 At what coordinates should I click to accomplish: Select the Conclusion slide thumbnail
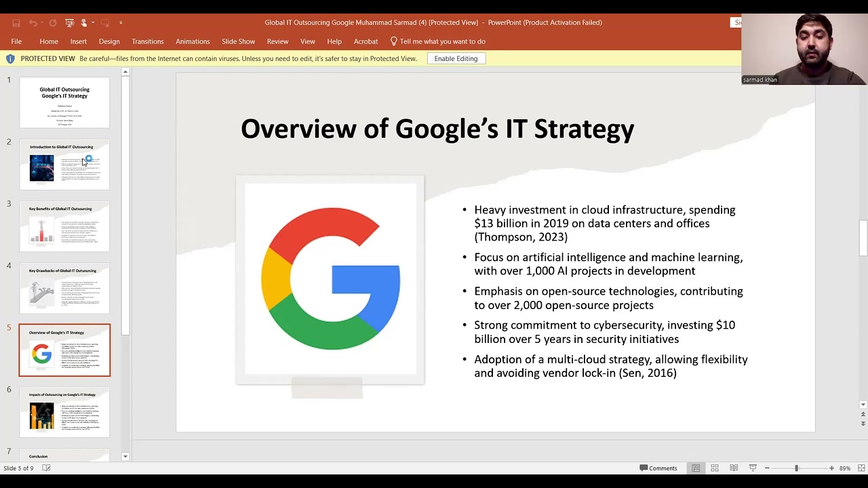pyautogui.click(x=64, y=455)
